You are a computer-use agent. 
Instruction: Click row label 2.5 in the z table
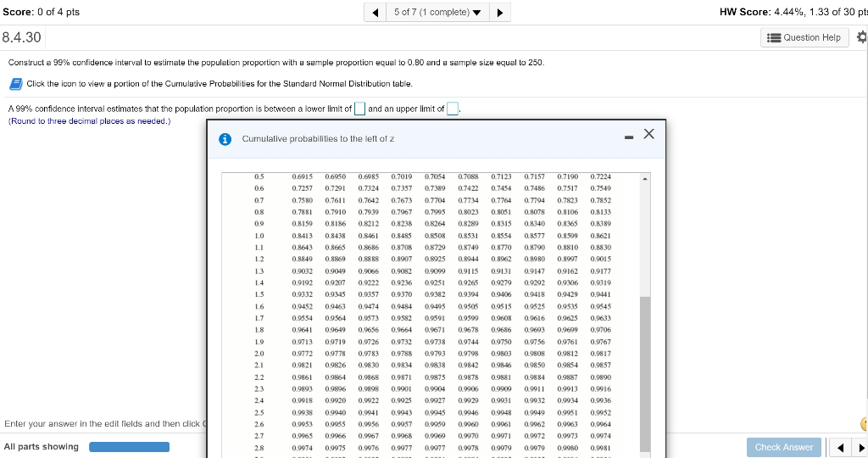pyautogui.click(x=259, y=412)
